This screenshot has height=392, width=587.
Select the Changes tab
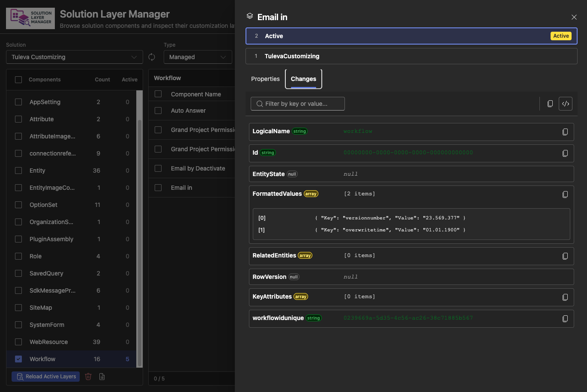click(303, 79)
